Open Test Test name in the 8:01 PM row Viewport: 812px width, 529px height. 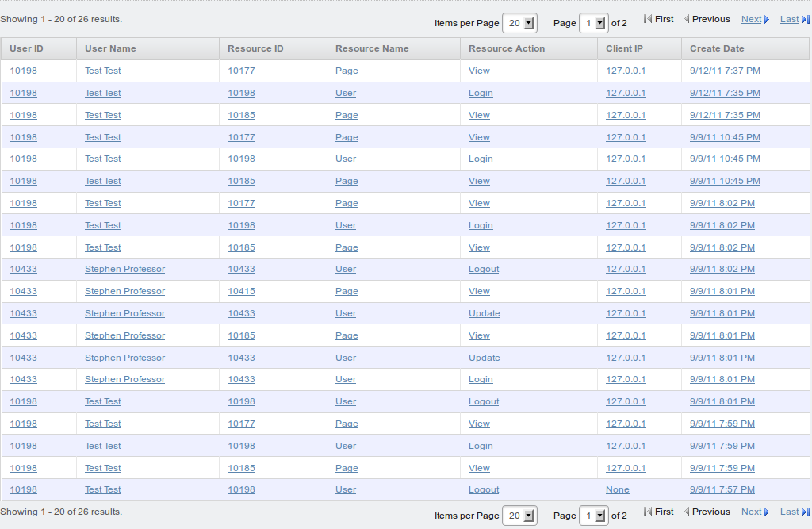pos(102,402)
